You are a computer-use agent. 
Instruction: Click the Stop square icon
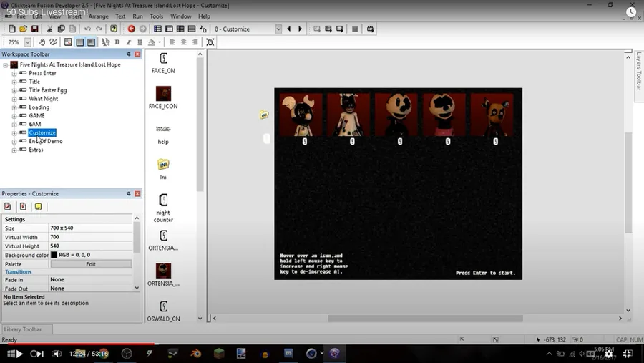tap(355, 29)
